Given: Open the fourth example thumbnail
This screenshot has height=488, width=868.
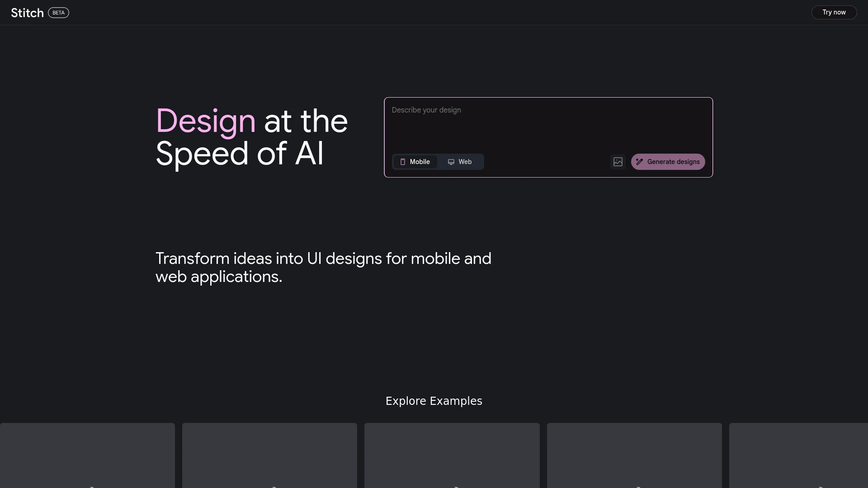Looking at the screenshot, I should [x=634, y=452].
